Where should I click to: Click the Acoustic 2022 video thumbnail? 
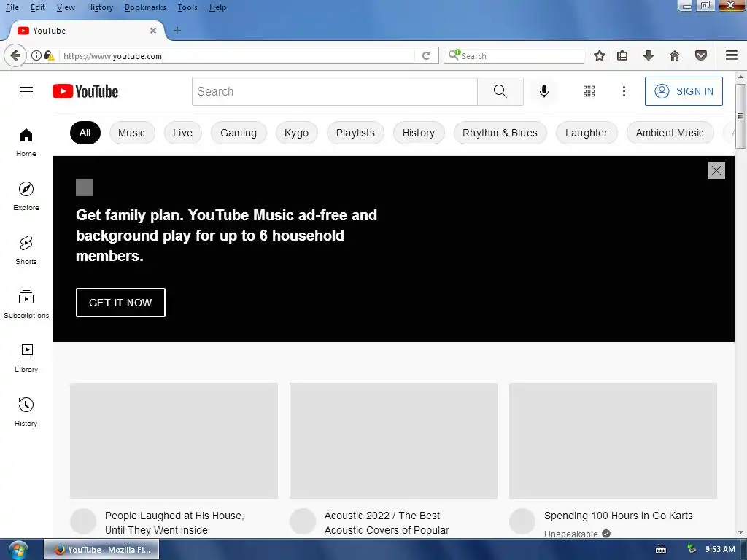pyautogui.click(x=393, y=441)
